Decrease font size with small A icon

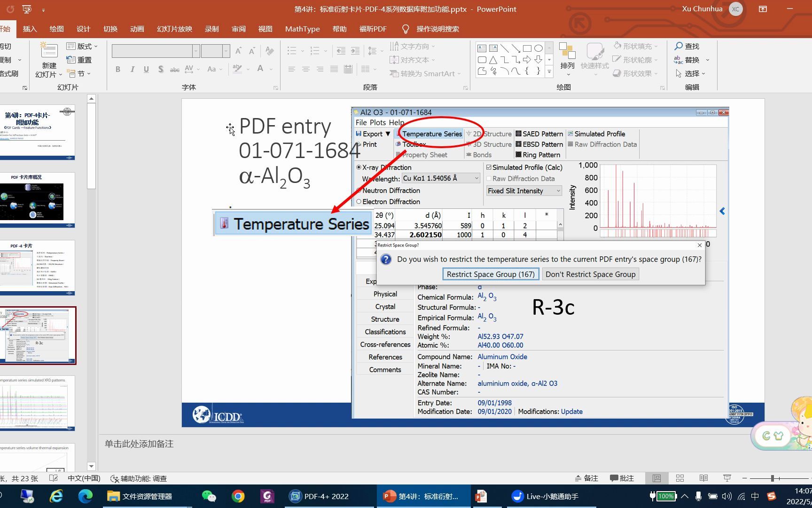coord(252,51)
